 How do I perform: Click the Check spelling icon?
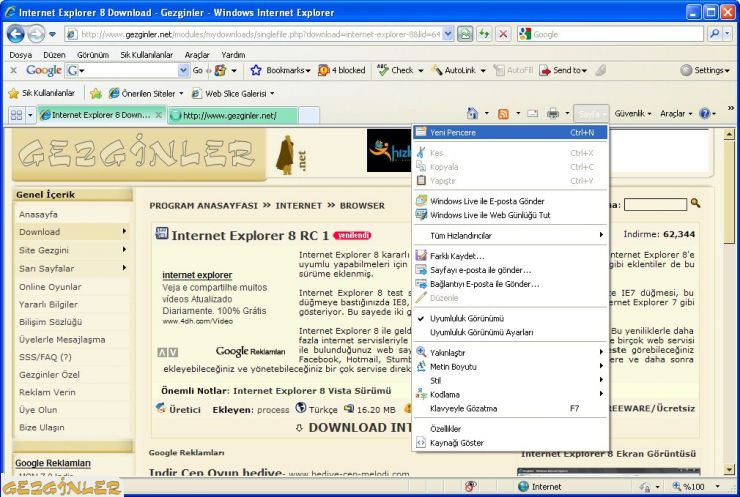tap(382, 70)
